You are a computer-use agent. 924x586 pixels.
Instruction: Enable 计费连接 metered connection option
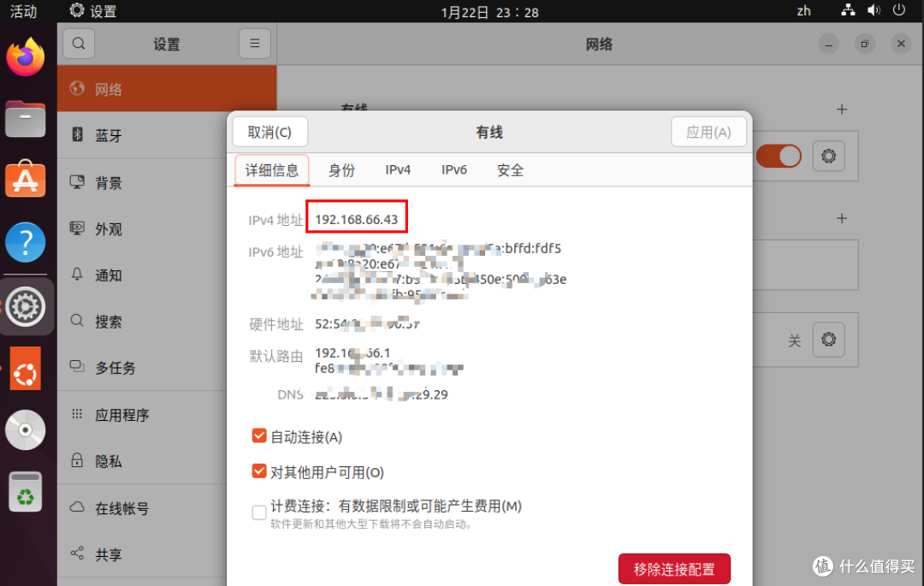259,512
